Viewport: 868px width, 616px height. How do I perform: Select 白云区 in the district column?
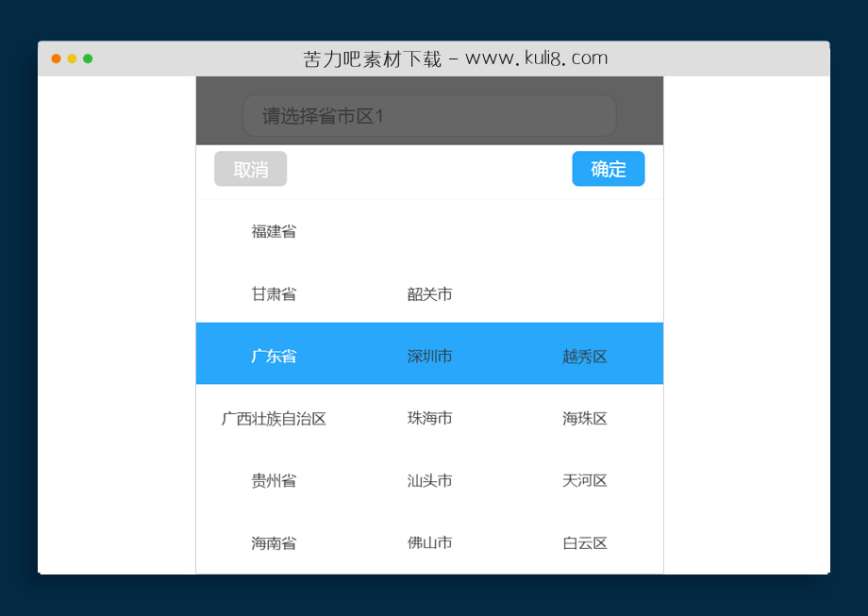coord(585,542)
